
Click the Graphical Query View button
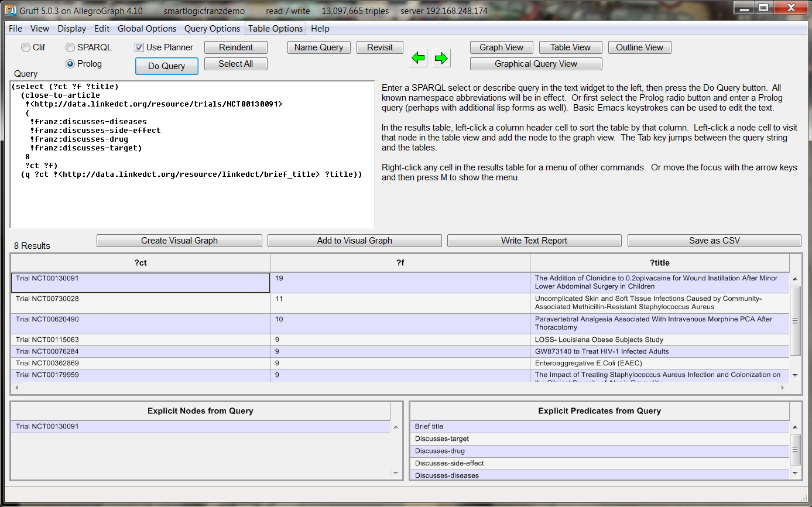click(536, 64)
